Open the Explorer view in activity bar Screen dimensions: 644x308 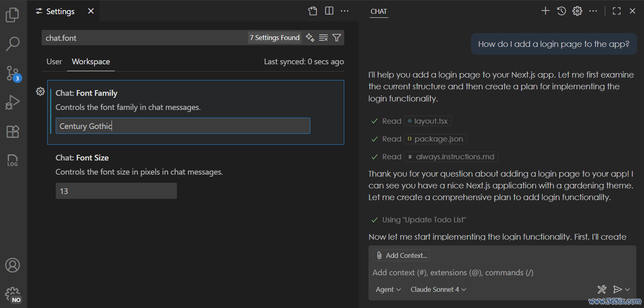click(x=13, y=15)
